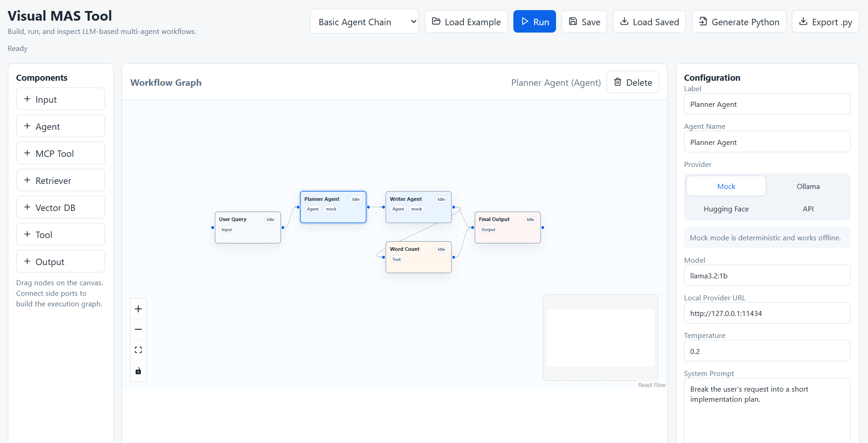
Task: Export workflow as .py file
Action: [825, 22]
